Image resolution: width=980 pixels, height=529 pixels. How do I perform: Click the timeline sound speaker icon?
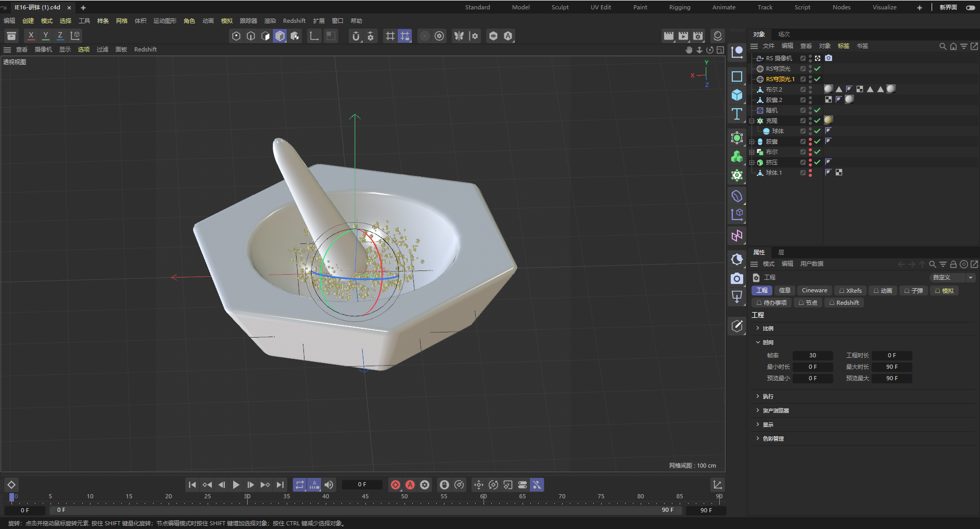[329, 485]
